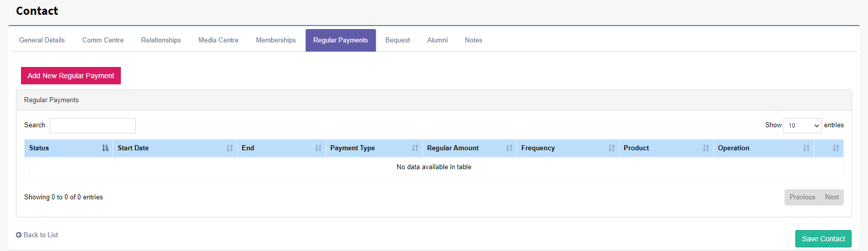This screenshot has height=251, width=868.
Task: Click Save Contact button
Action: tap(823, 239)
